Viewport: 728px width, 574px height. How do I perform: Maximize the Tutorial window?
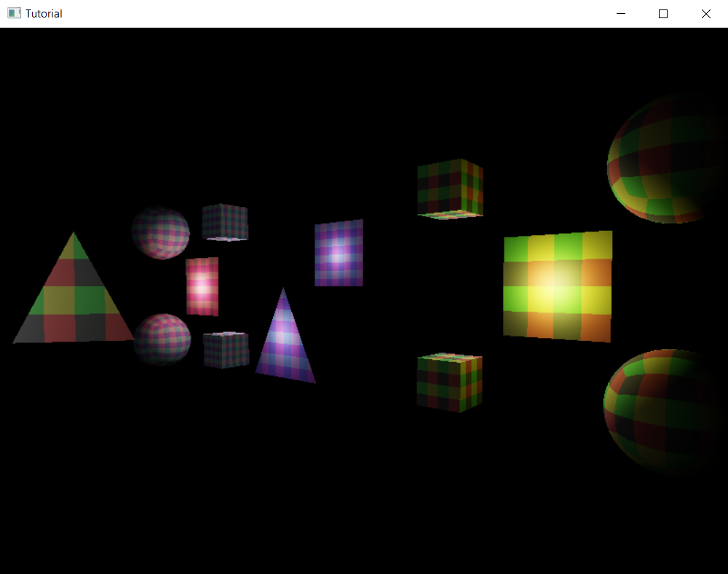[662, 13]
